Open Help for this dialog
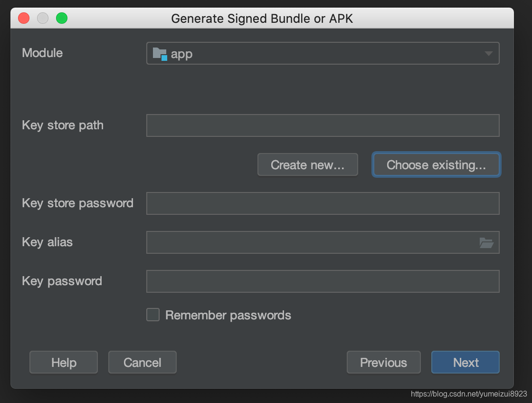The width and height of the screenshot is (532, 403). click(x=64, y=363)
